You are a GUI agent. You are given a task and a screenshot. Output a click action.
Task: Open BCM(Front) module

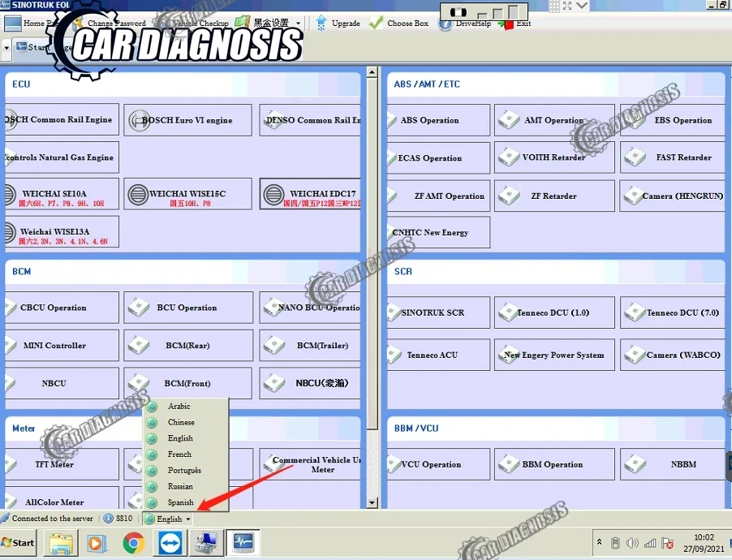point(188,383)
